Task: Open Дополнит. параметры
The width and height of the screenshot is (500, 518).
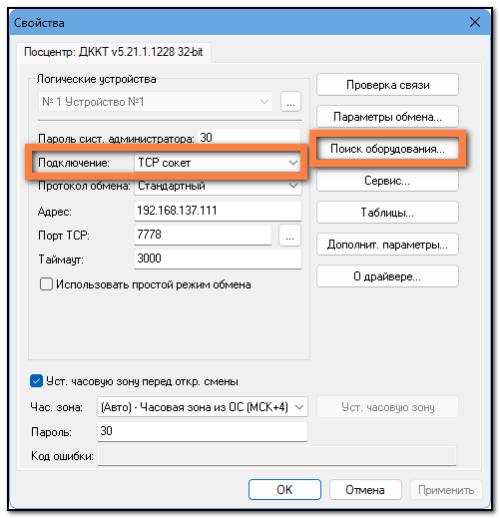Action: (387, 244)
